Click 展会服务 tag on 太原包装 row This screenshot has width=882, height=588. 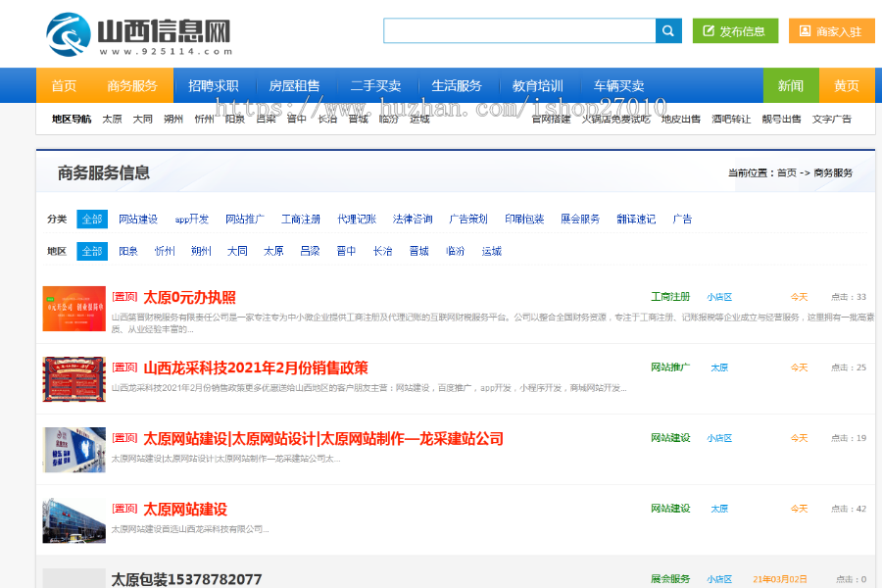pos(670,579)
